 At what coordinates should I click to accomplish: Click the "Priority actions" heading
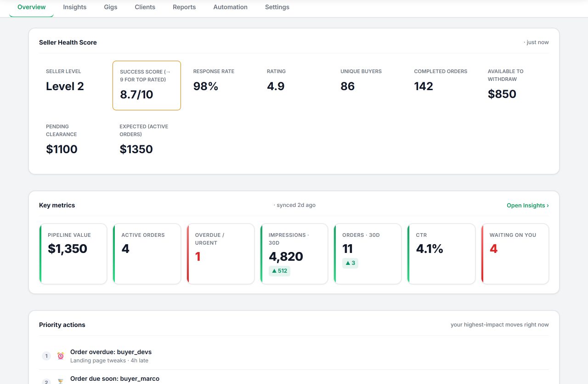[x=62, y=325]
